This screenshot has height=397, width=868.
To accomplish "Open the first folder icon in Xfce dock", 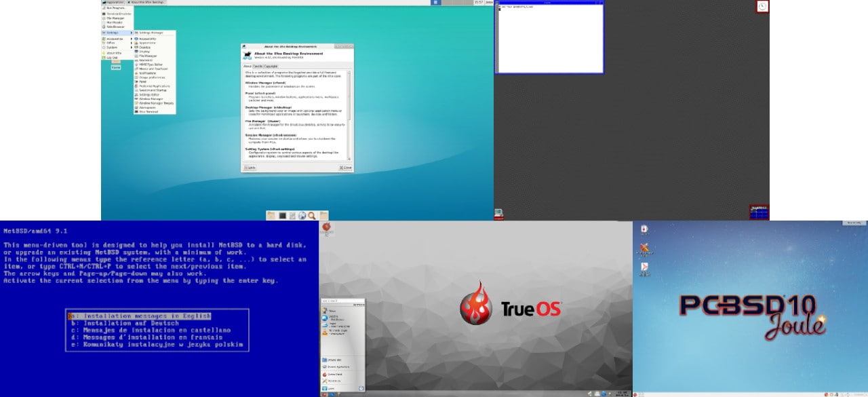I will 271,215.
